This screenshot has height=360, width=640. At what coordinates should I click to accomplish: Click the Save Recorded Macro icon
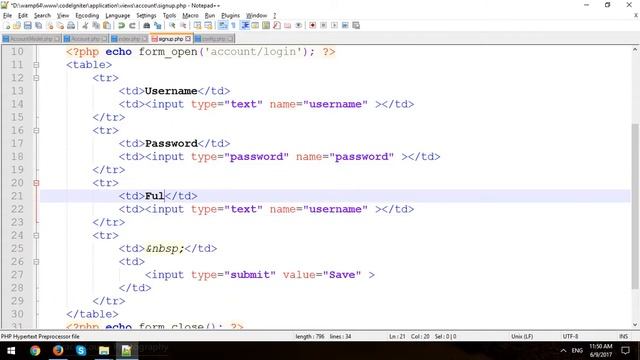click(356, 25)
